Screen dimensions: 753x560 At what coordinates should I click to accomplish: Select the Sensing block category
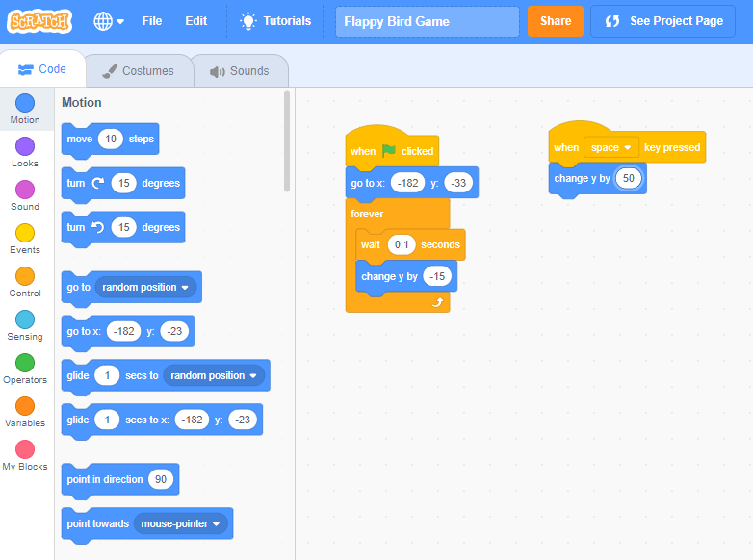pos(25,325)
